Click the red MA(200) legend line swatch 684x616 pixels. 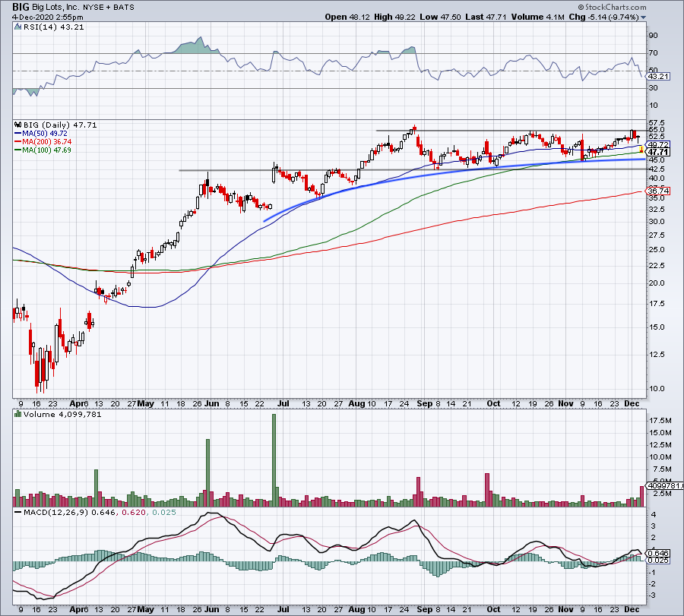[18, 142]
